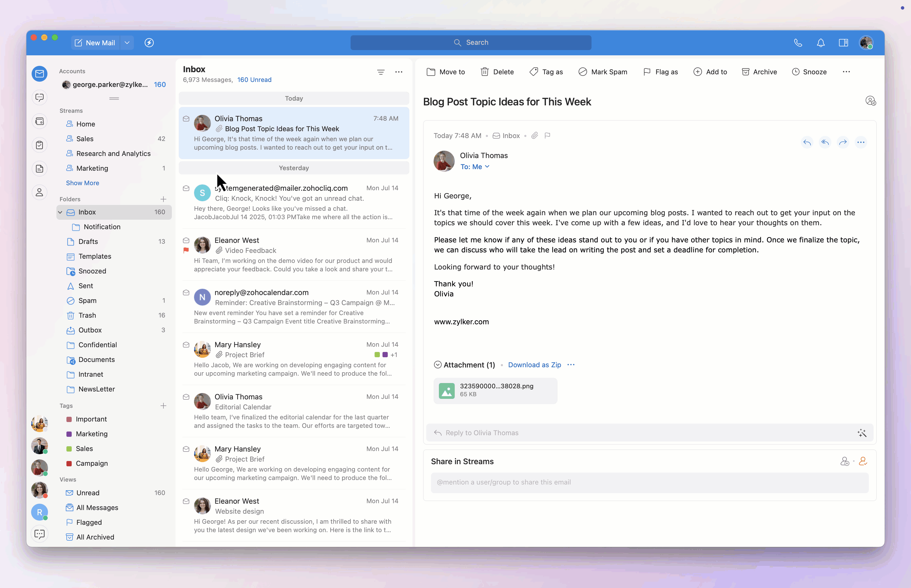This screenshot has width=911, height=588.
Task: Open the Calendar icon in left sidebar
Action: tap(39, 121)
